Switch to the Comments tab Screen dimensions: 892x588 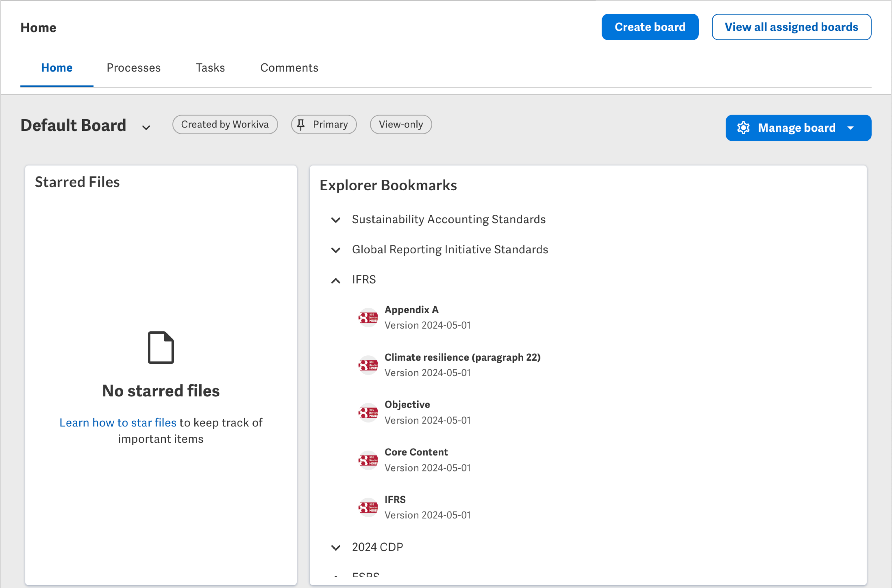(x=289, y=68)
